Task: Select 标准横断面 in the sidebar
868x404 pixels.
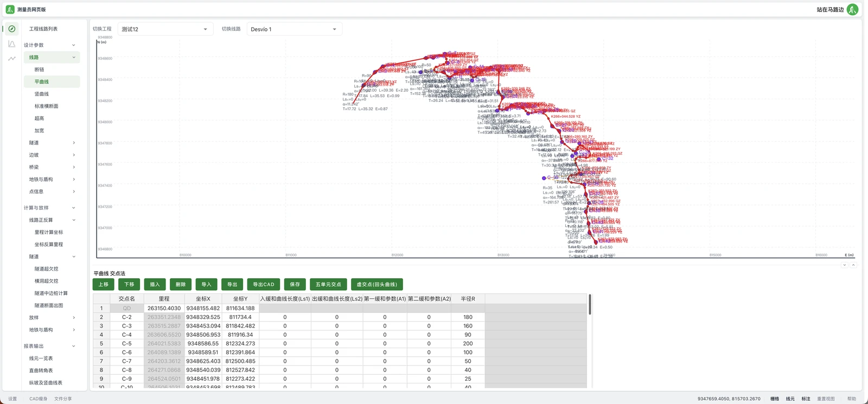Action: (x=47, y=106)
